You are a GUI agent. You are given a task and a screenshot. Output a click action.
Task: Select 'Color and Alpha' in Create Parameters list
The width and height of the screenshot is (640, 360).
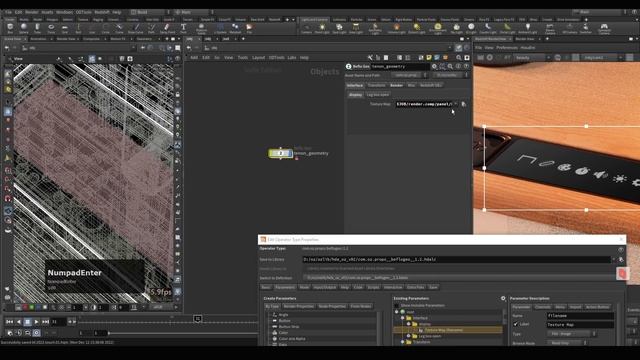(x=292, y=339)
